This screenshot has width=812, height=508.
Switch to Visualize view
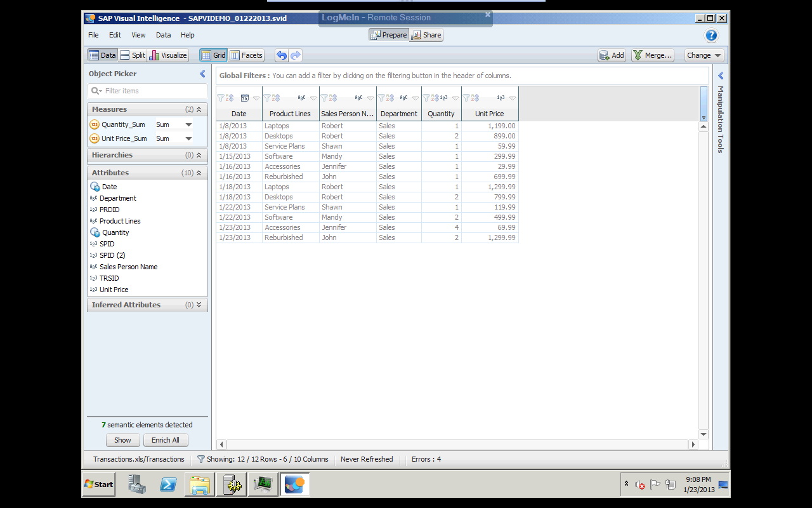[x=168, y=55]
